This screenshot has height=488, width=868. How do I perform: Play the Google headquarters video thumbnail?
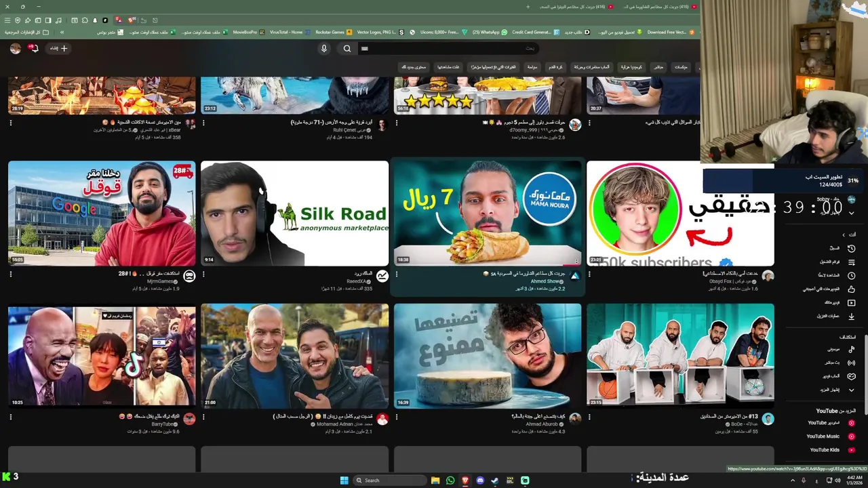coord(102,213)
